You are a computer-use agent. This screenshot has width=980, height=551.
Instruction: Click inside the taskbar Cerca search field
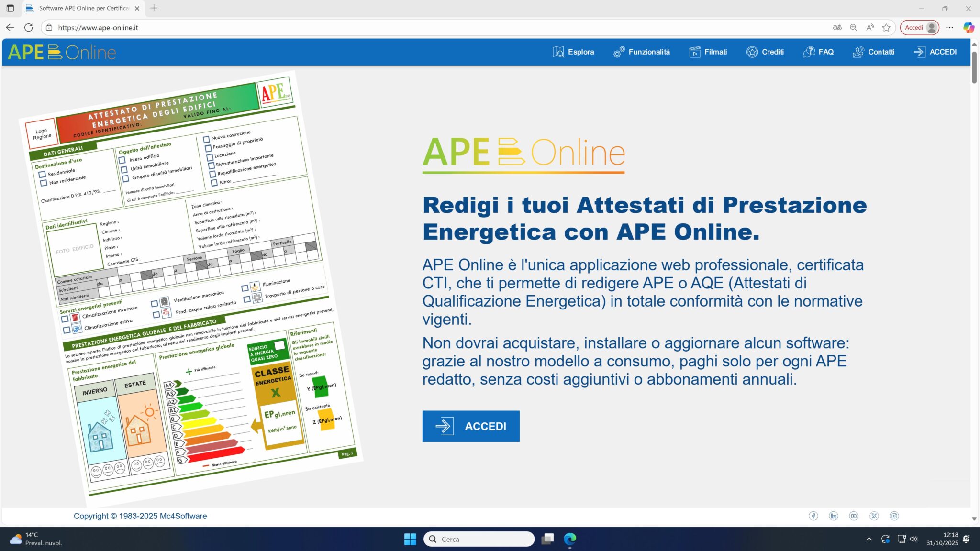coord(479,539)
